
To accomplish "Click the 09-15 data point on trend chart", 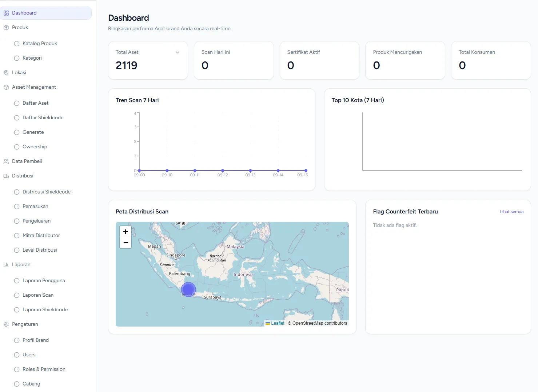I will pos(306,171).
